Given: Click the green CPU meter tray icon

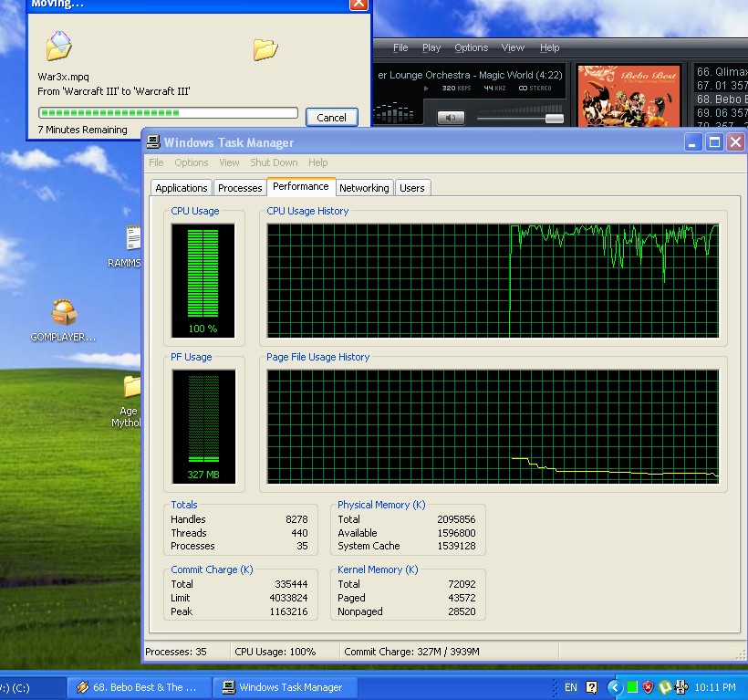Looking at the screenshot, I should (632, 687).
